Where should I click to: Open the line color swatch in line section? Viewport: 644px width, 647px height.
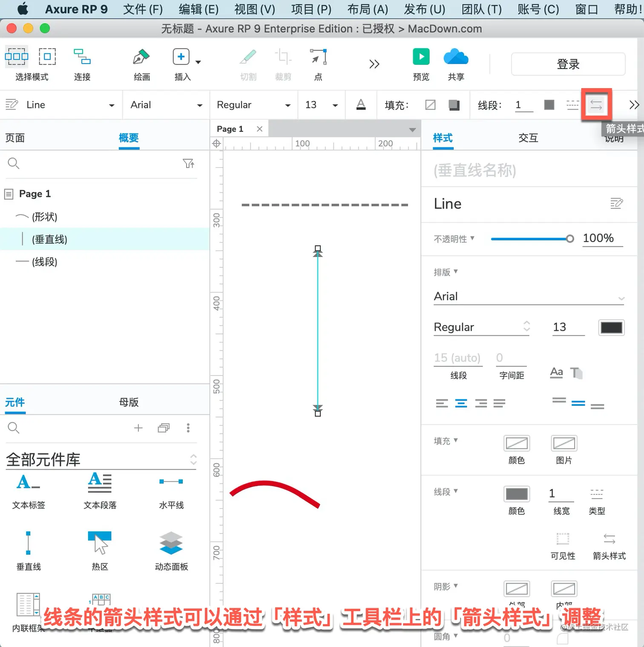(517, 494)
